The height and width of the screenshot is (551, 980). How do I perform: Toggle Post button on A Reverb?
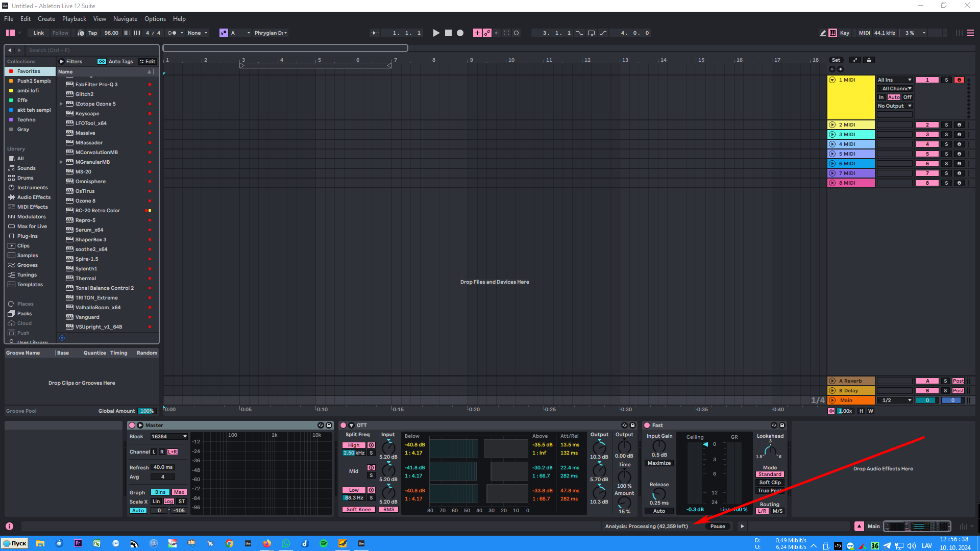click(x=958, y=381)
